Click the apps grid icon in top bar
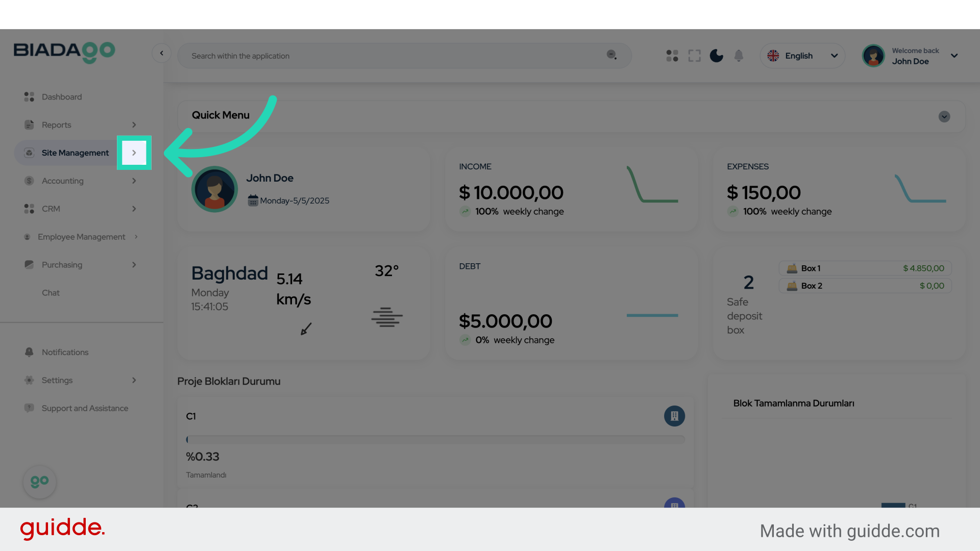 (672, 56)
